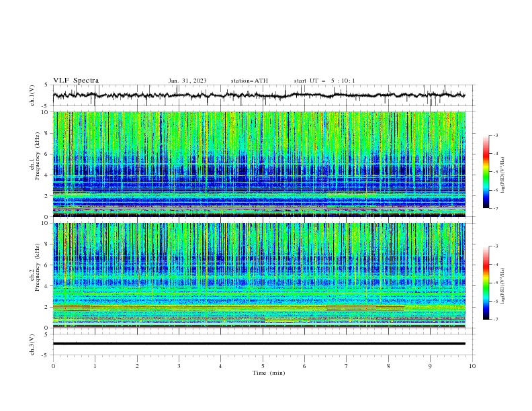Click the "-4" label on ch.2 color bar
Screen dimensions: 532x411
coord(496,265)
